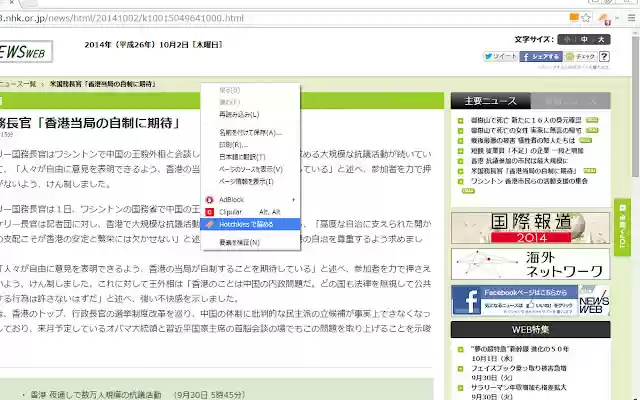The image size is (640, 400).
Task: Select 名前を付けて保存(A) in context menu
Action: point(250,132)
